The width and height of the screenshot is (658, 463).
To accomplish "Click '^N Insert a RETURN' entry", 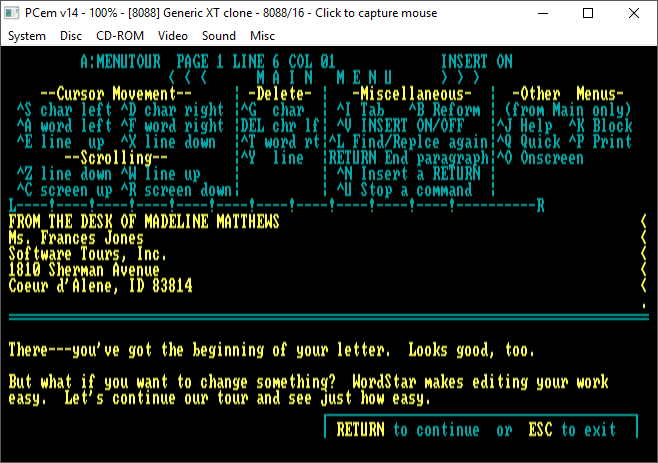I will pyautogui.click(x=408, y=174).
